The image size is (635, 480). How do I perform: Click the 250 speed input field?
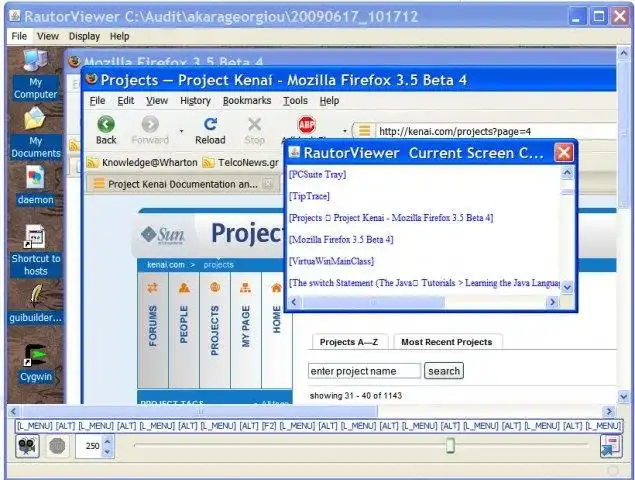pyautogui.click(x=89, y=446)
